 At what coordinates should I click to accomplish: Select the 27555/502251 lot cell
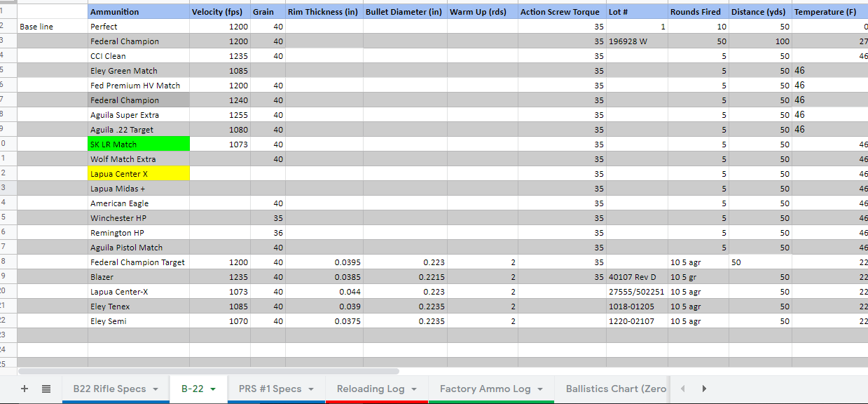coord(637,292)
